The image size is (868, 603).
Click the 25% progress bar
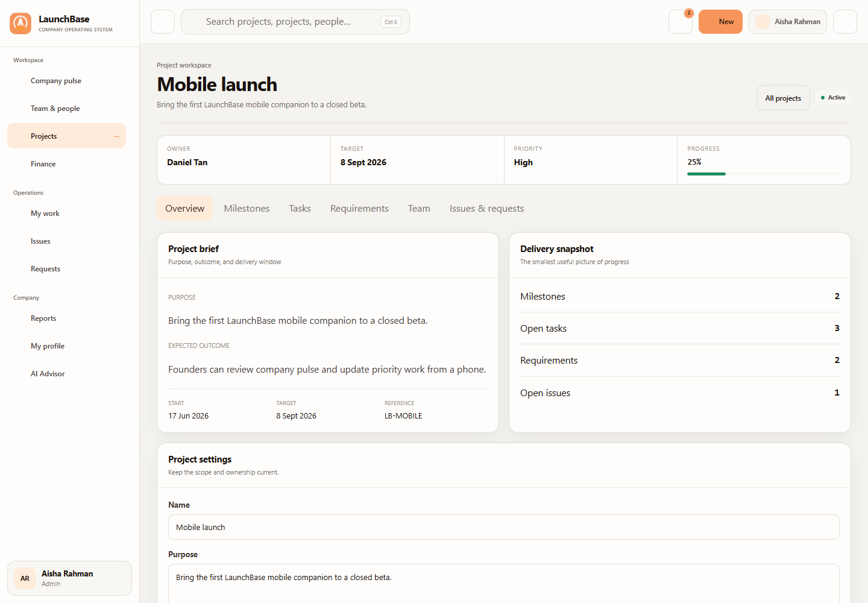(764, 174)
